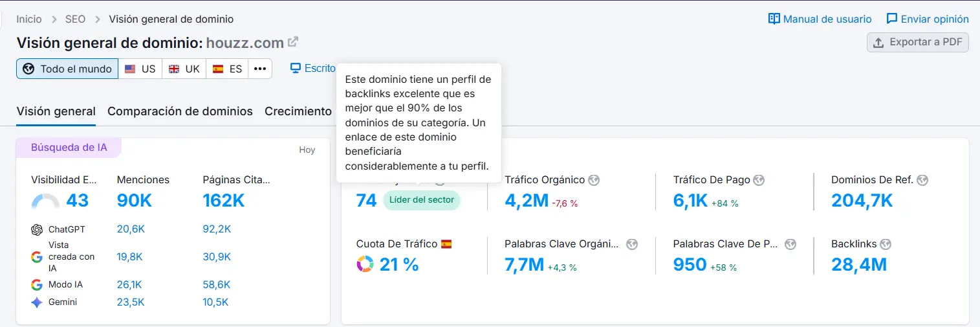Screen dimensions: 980x327
Task: Click the export icon on Exportar a PDF
Action: coord(878,43)
